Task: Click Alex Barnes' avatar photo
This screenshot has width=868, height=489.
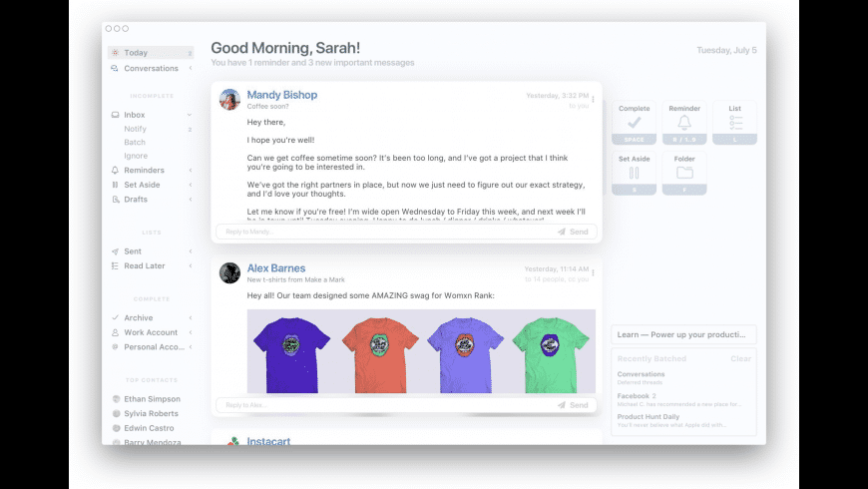Action: coord(229,272)
